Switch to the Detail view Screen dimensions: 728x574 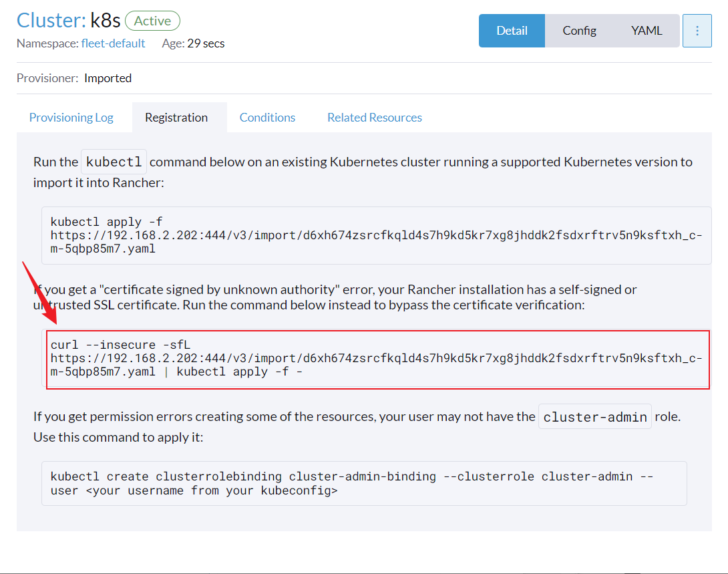pos(512,31)
